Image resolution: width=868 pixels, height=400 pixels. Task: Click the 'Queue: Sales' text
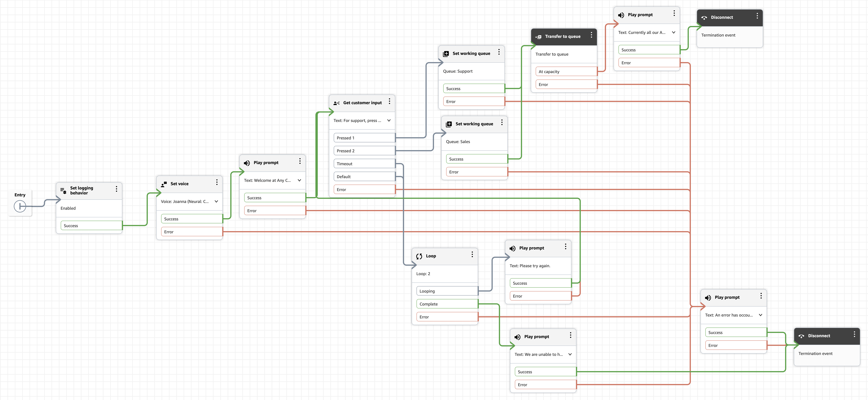click(458, 142)
